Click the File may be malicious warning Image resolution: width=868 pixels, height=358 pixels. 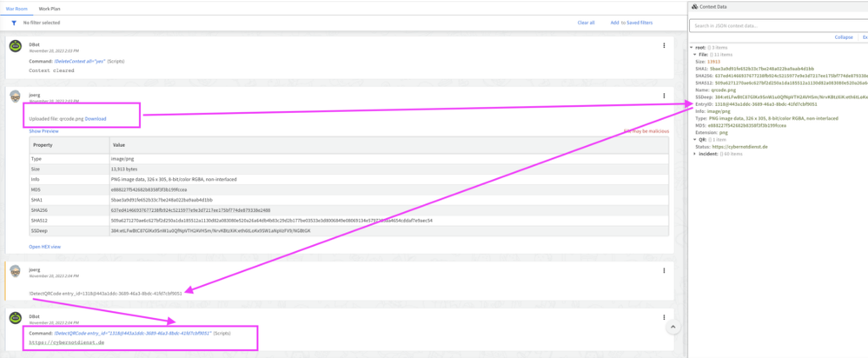pyautogui.click(x=646, y=131)
